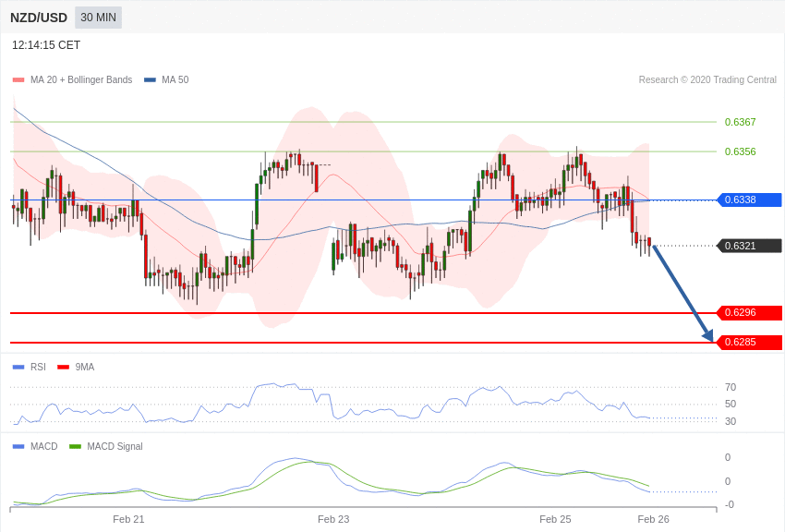Click the MA 50 legend color swatch
The height and width of the screenshot is (532, 785).
(x=150, y=80)
